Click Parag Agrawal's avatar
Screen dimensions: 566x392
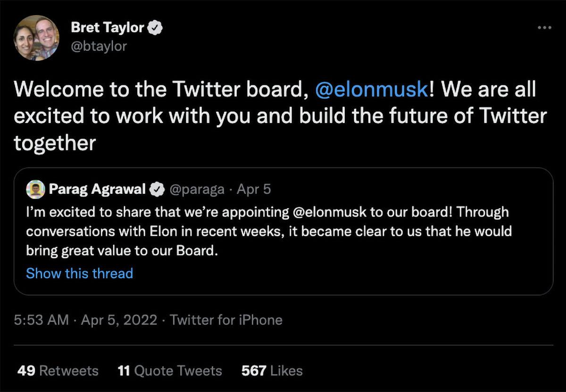35,189
